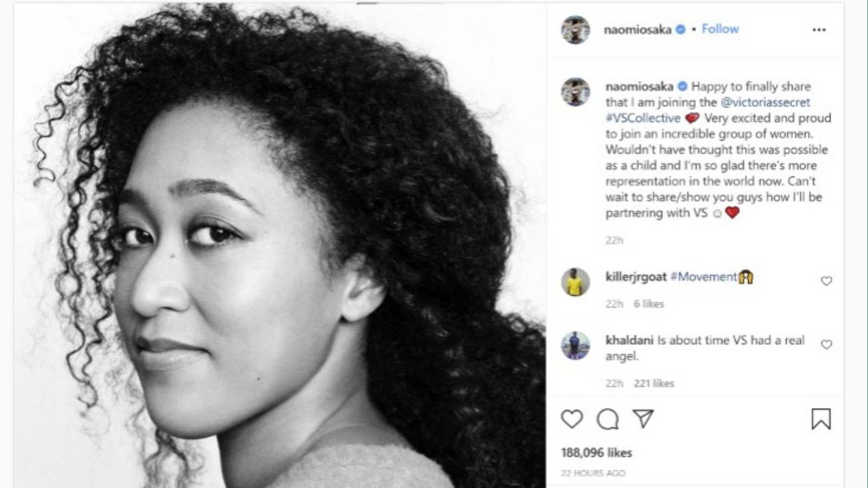Image resolution: width=868 pixels, height=488 pixels.
Task: Like khaldani's comment heart
Action: pyautogui.click(x=826, y=344)
